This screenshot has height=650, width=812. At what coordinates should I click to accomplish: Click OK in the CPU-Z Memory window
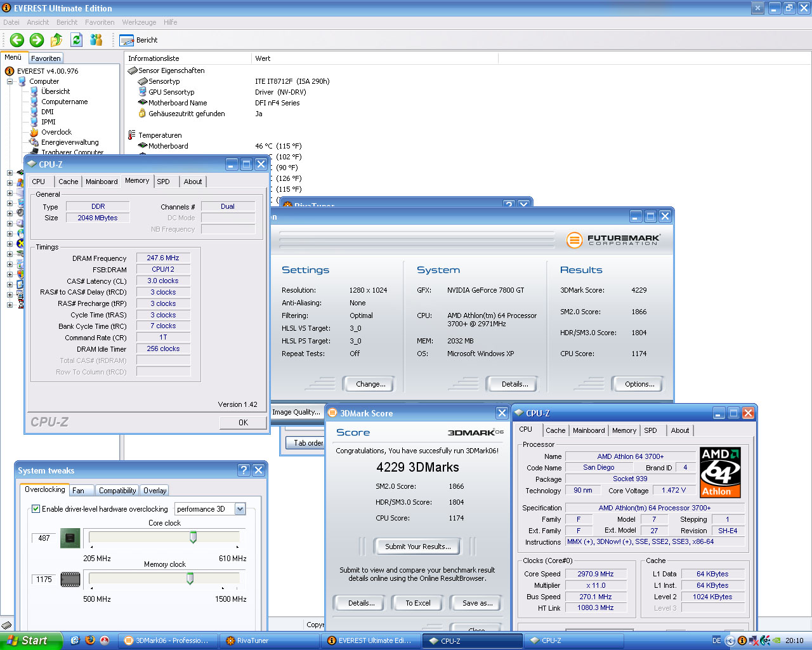click(243, 422)
